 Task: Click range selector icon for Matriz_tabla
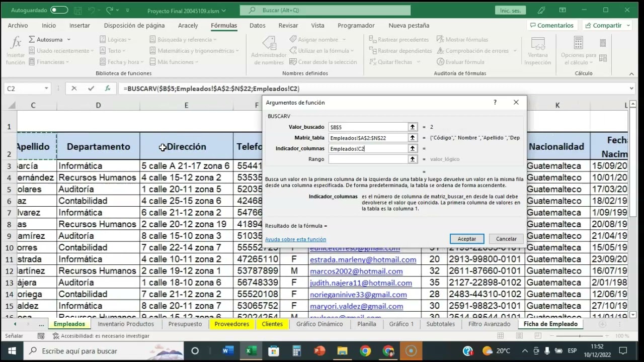[413, 138]
